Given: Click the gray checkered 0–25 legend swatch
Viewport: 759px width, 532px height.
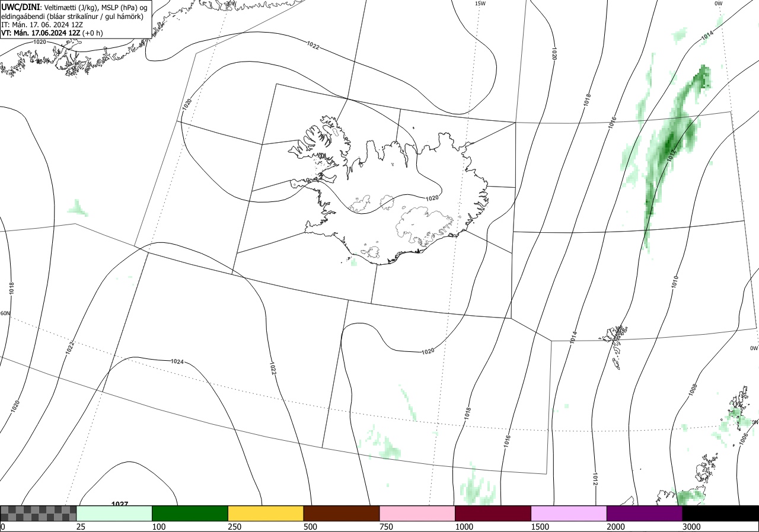Looking at the screenshot, I should [39, 513].
